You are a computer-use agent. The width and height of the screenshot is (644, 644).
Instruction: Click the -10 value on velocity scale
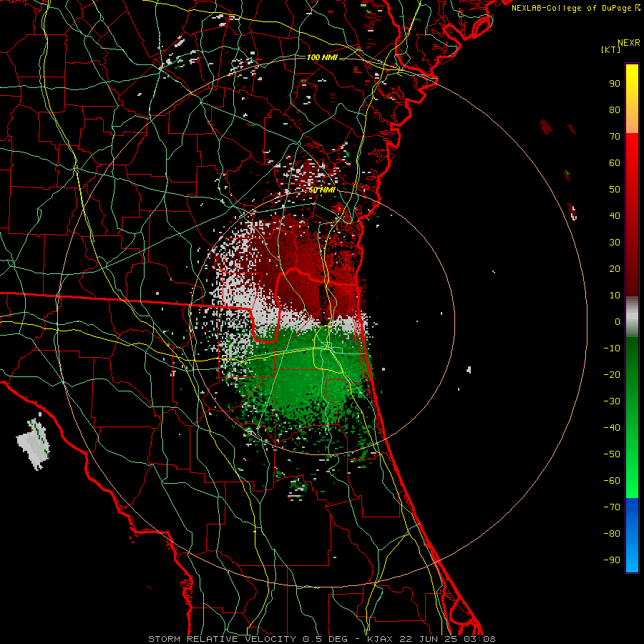click(x=612, y=348)
